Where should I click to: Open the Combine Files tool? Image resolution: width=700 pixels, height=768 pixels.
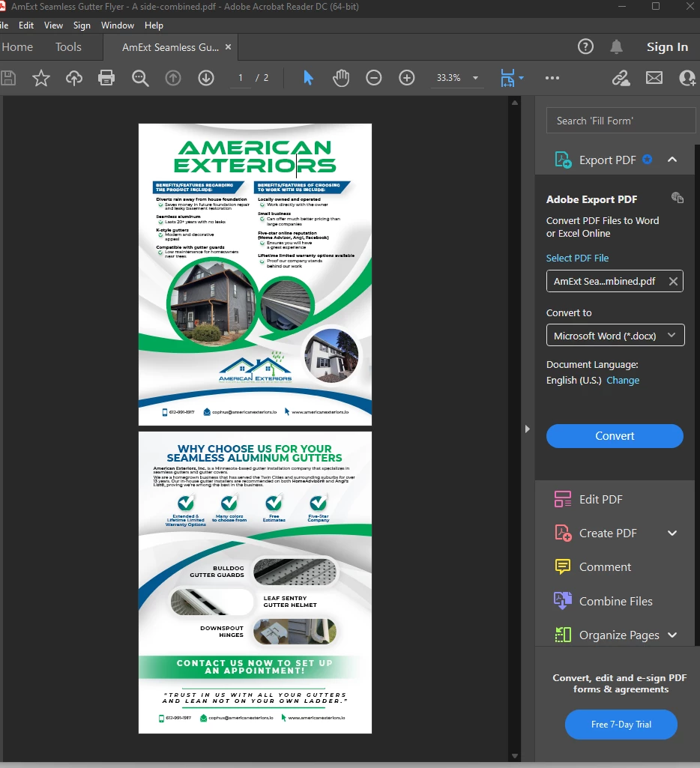point(615,602)
